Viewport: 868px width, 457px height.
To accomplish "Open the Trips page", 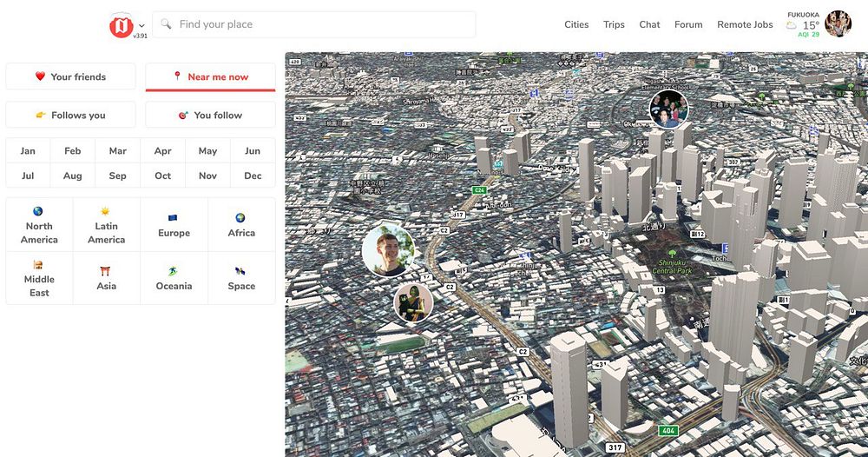I will (614, 24).
